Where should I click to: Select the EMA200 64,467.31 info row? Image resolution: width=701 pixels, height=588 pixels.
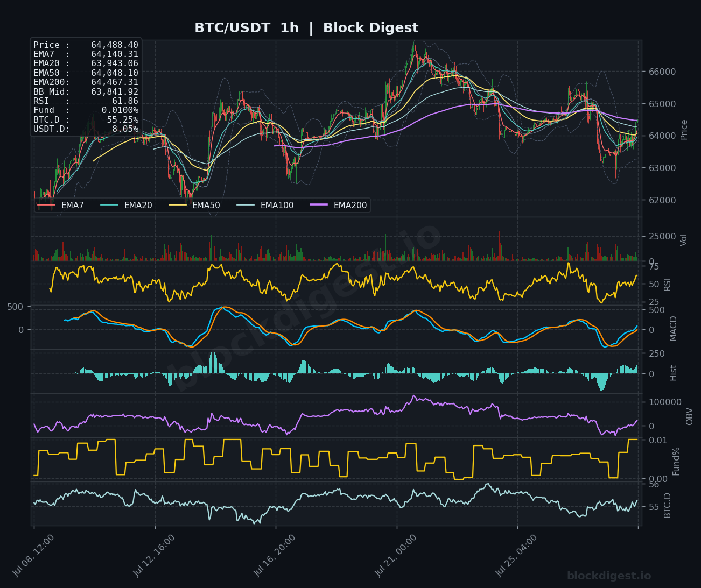pyautogui.click(x=86, y=82)
